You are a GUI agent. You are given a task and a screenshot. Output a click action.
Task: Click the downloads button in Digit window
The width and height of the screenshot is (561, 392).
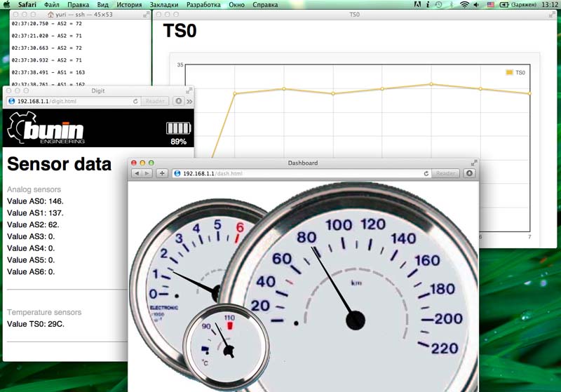[178, 101]
